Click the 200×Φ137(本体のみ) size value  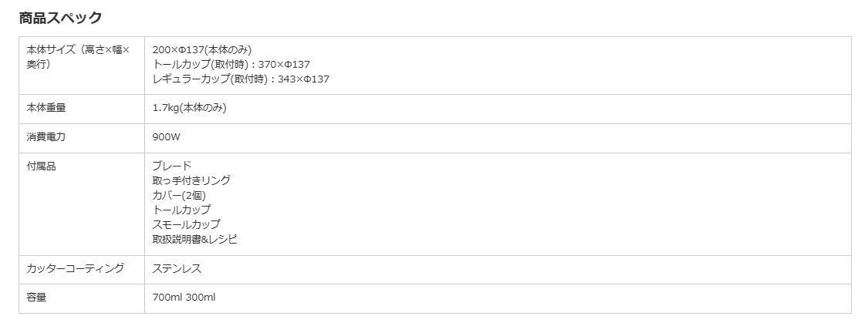[x=202, y=49]
